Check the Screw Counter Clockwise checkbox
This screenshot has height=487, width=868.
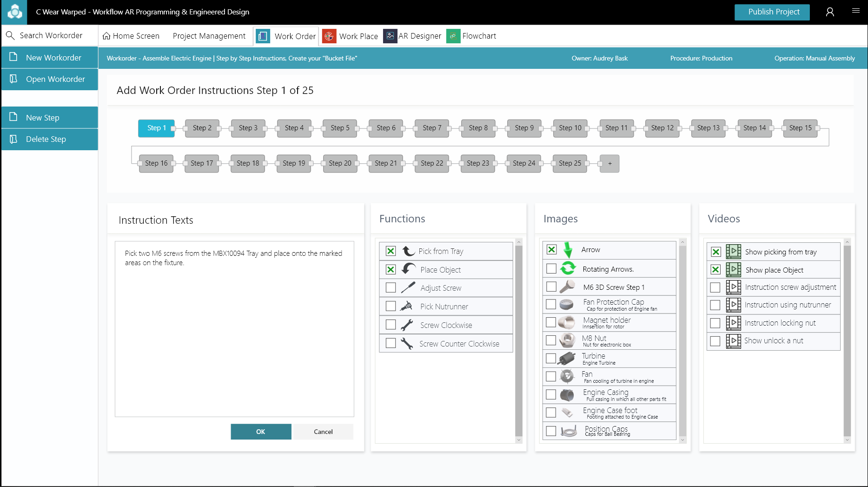(x=391, y=343)
